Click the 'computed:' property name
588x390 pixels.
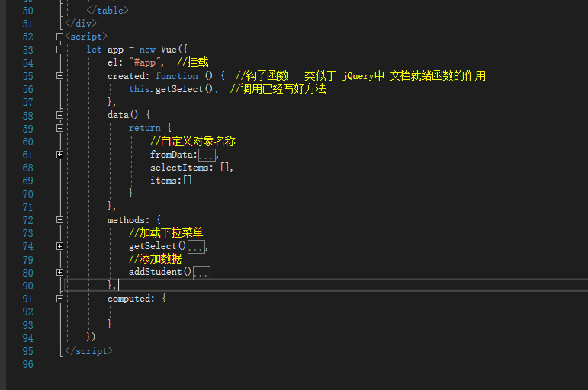pyautogui.click(x=131, y=299)
